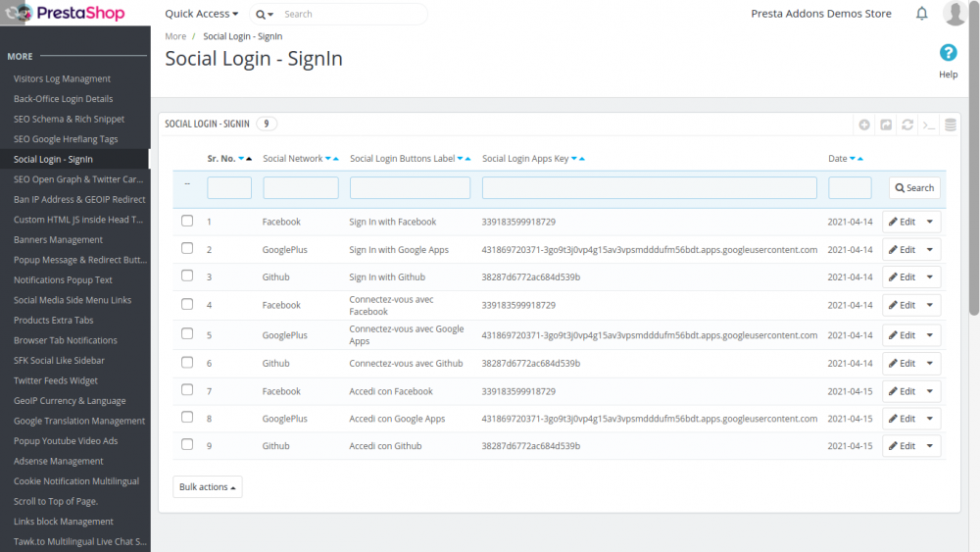Focus Social Network filter field
The height and width of the screenshot is (552, 980).
click(x=301, y=187)
